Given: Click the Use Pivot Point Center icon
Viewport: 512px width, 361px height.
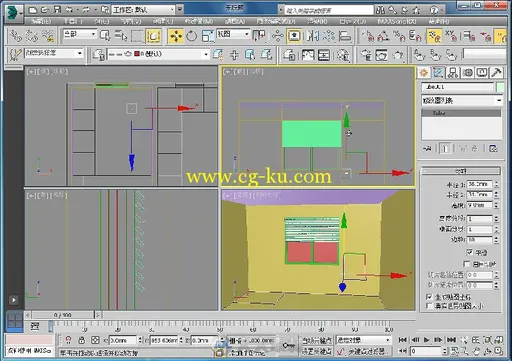Looking at the screenshot, I should pos(259,36).
